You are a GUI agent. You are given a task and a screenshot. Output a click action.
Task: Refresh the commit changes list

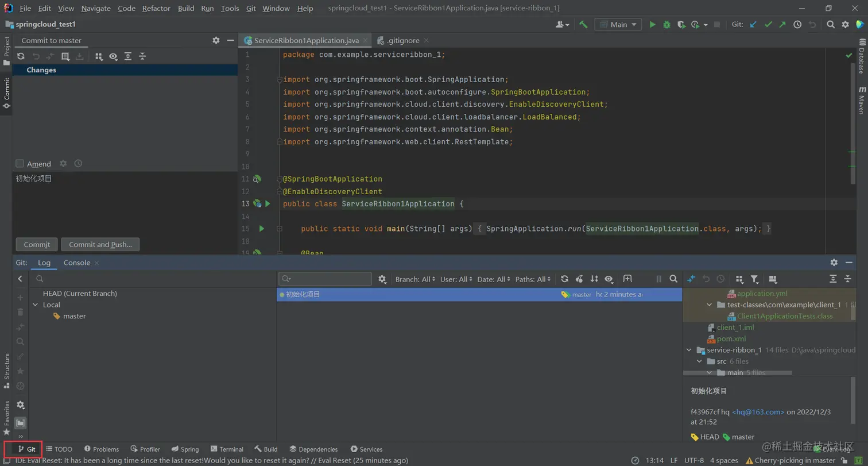pyautogui.click(x=21, y=56)
